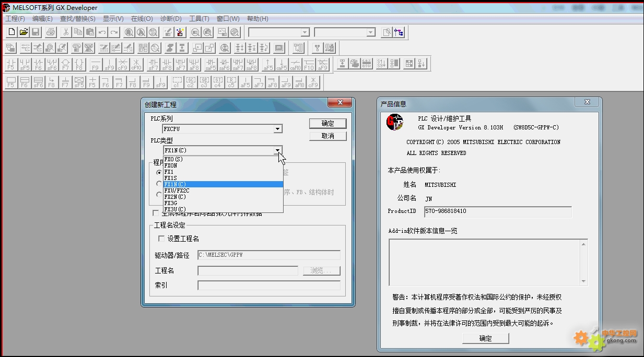The width and height of the screenshot is (644, 357).
Task: Open the PLC系列 FXCPU dropdown
Action: coord(278,129)
